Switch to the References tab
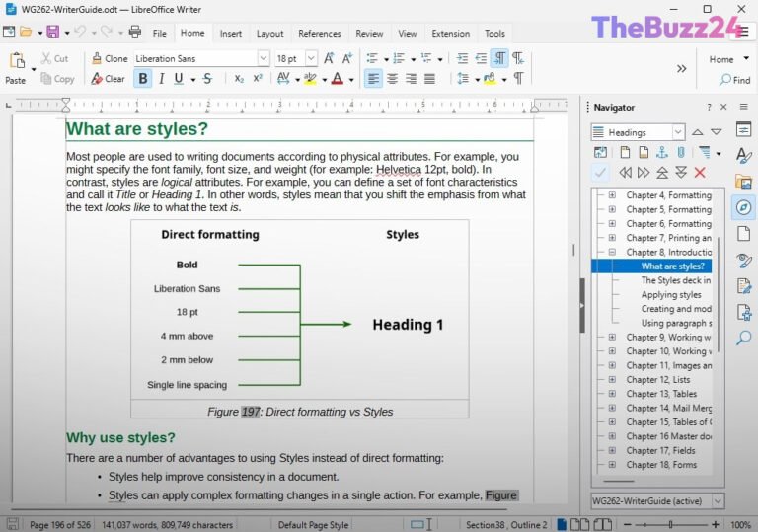The image size is (758, 532). coord(320,33)
